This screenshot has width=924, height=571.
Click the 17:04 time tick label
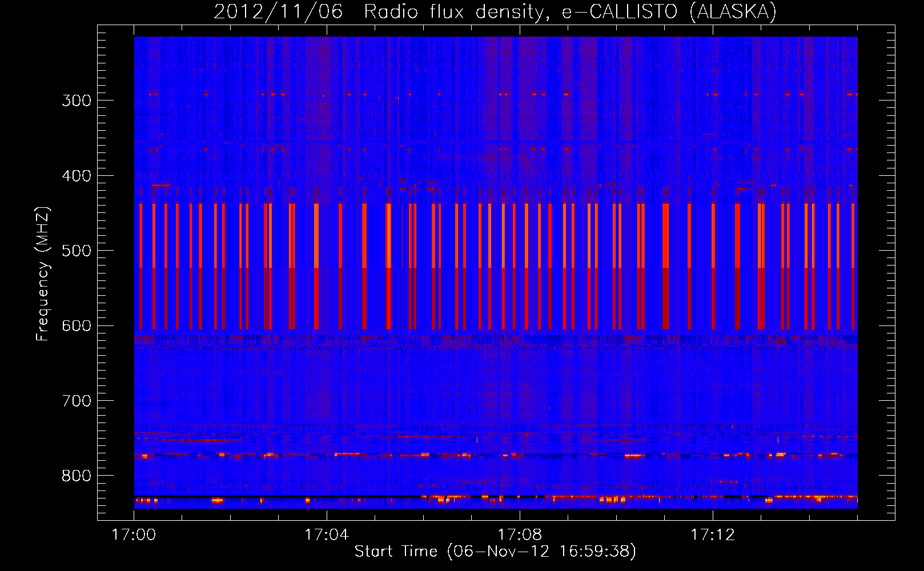tap(327, 534)
